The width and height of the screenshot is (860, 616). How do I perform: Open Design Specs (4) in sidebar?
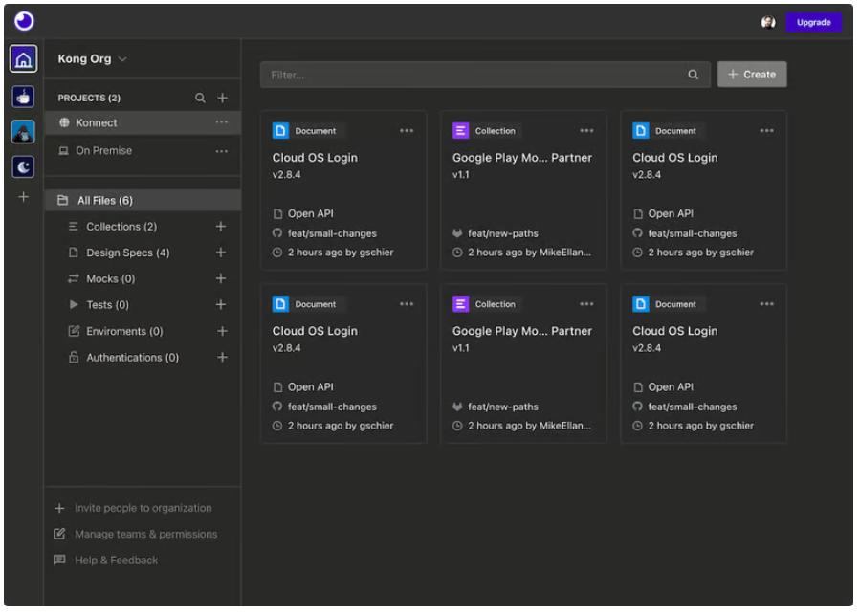(x=127, y=253)
